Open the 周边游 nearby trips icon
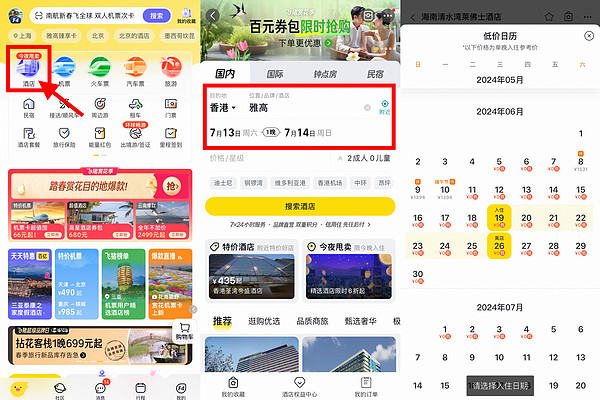Viewport: 600px width, 400px height. click(x=99, y=108)
